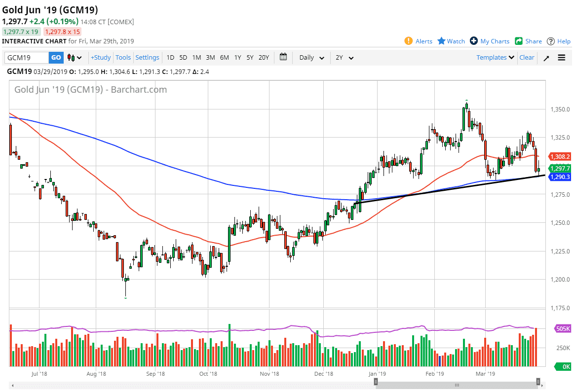The width and height of the screenshot is (575, 392).
Task: Expand the 2Y period dropdown
Action: coord(345,58)
